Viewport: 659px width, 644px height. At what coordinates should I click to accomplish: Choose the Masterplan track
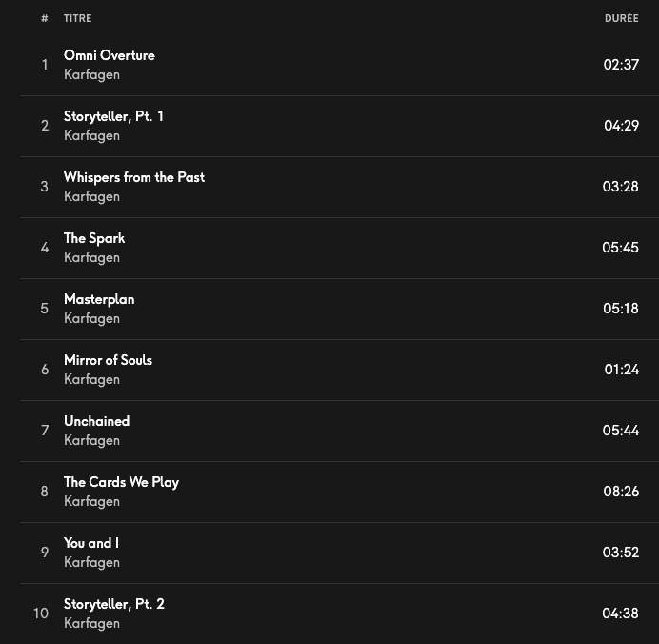point(99,299)
